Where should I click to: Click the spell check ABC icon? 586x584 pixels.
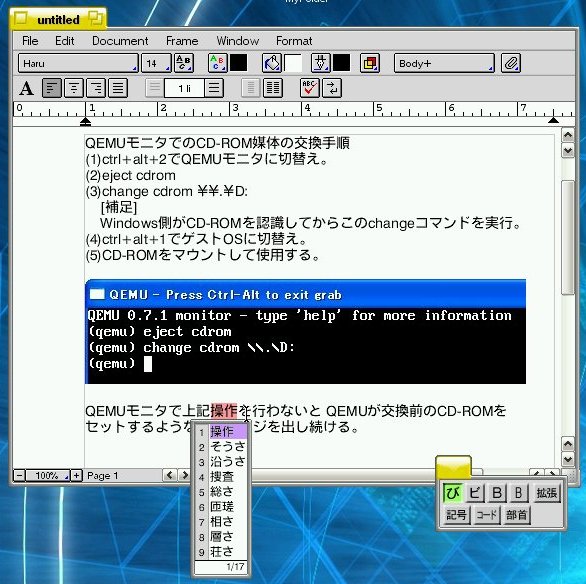309,88
